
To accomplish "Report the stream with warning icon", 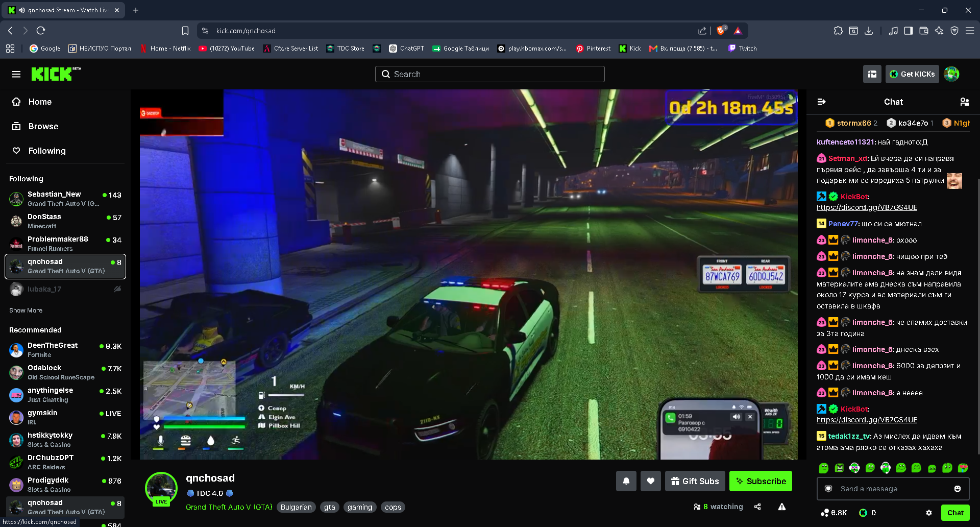I will coord(782,507).
